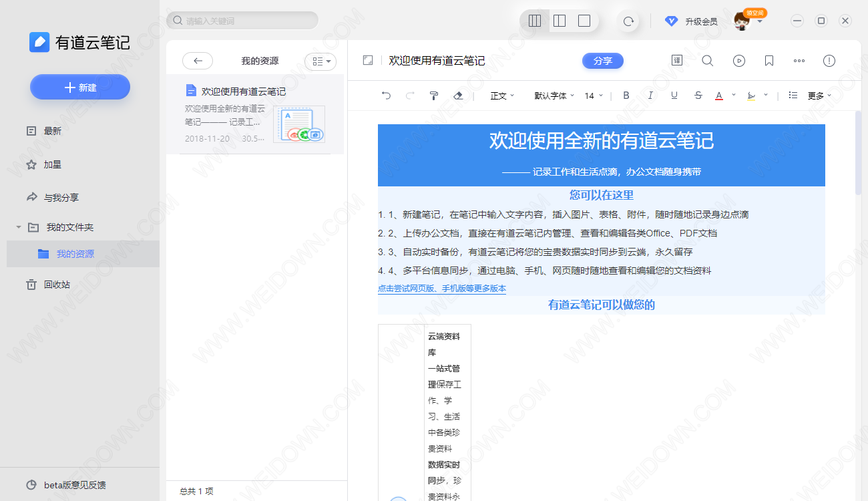Click the 云端资源库 table cell text
The width and height of the screenshot is (868, 501).
coord(444,344)
